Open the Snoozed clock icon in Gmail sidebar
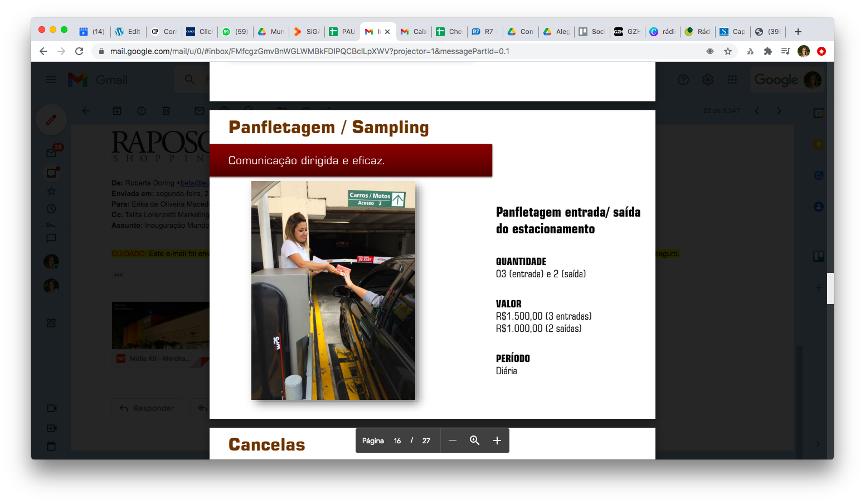This screenshot has height=504, width=865. 51,209
